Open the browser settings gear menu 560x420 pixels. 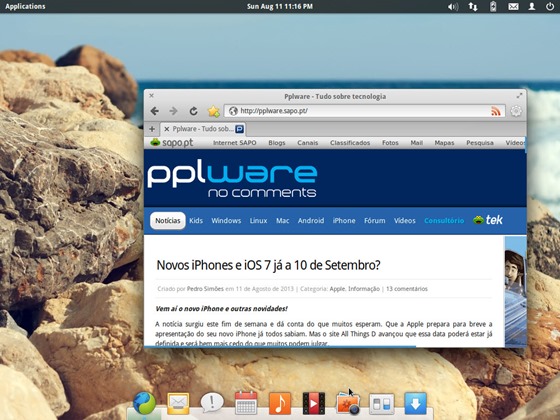tap(516, 111)
